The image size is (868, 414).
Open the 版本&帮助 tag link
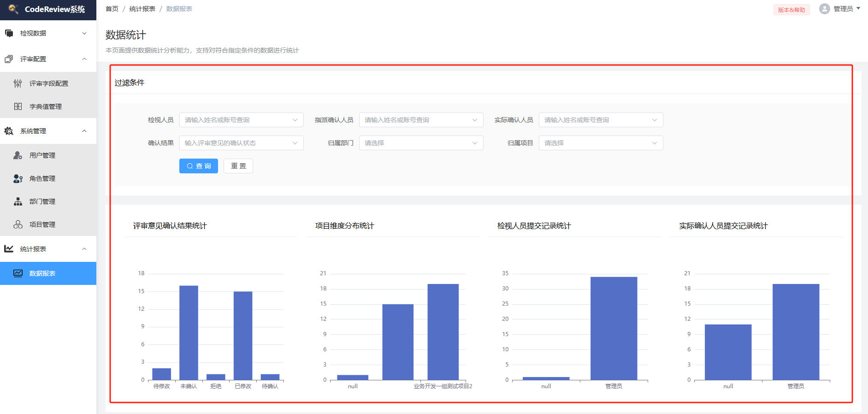[791, 10]
